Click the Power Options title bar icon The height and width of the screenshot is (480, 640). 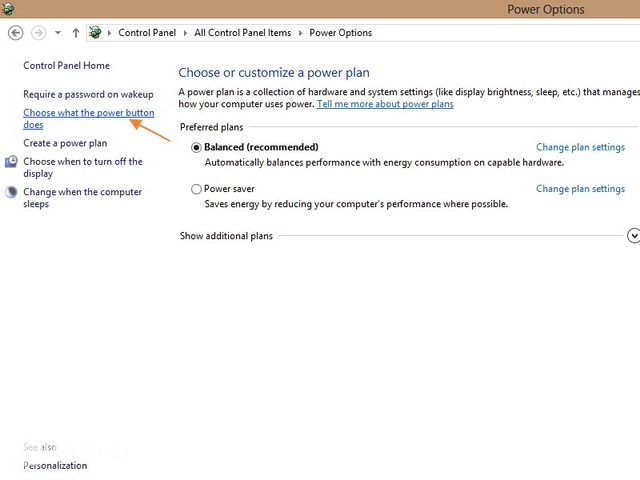(x=7, y=9)
